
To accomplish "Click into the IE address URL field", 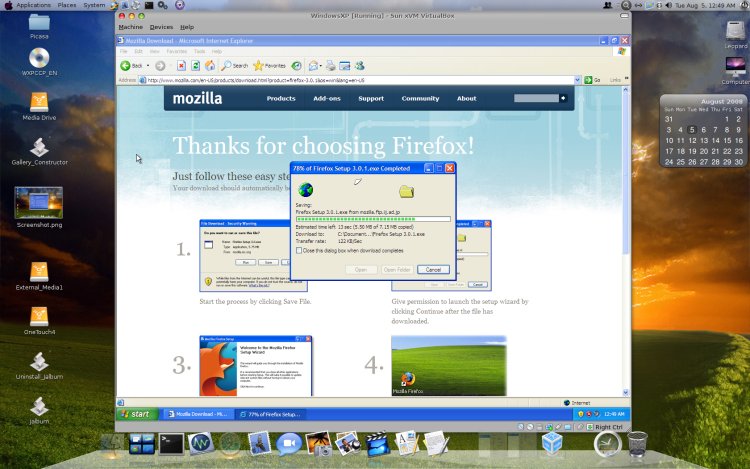I will (360, 80).
